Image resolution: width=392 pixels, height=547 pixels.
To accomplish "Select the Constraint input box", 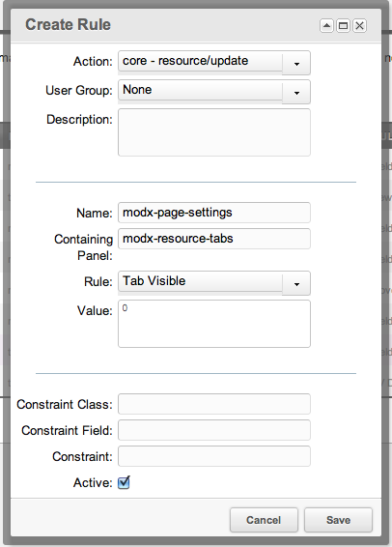I will [x=214, y=456].
